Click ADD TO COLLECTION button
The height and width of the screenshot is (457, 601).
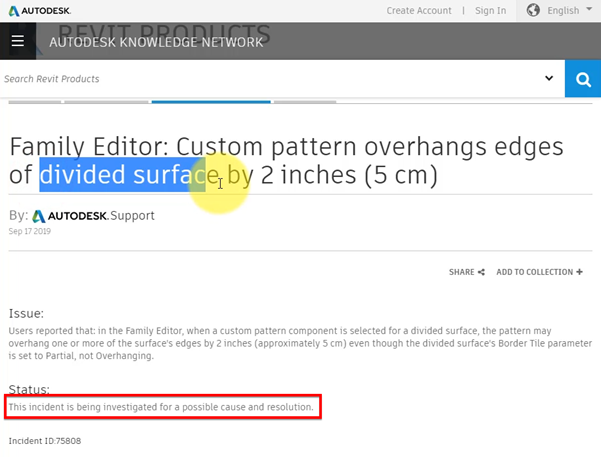click(539, 272)
